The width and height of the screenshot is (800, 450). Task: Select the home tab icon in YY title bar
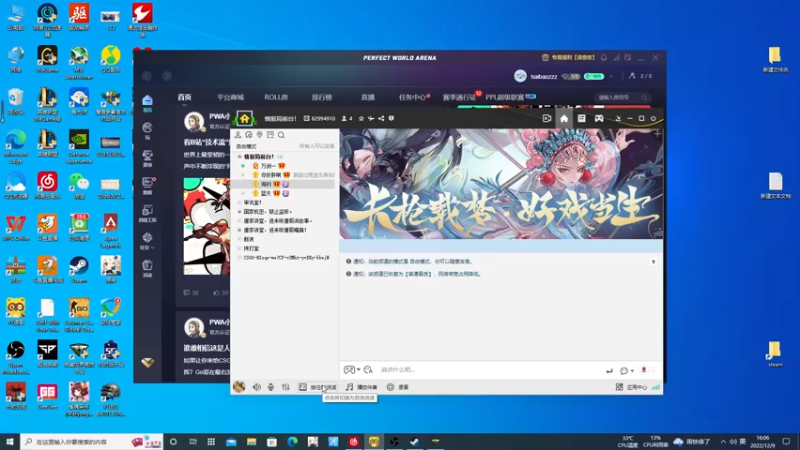click(x=564, y=118)
